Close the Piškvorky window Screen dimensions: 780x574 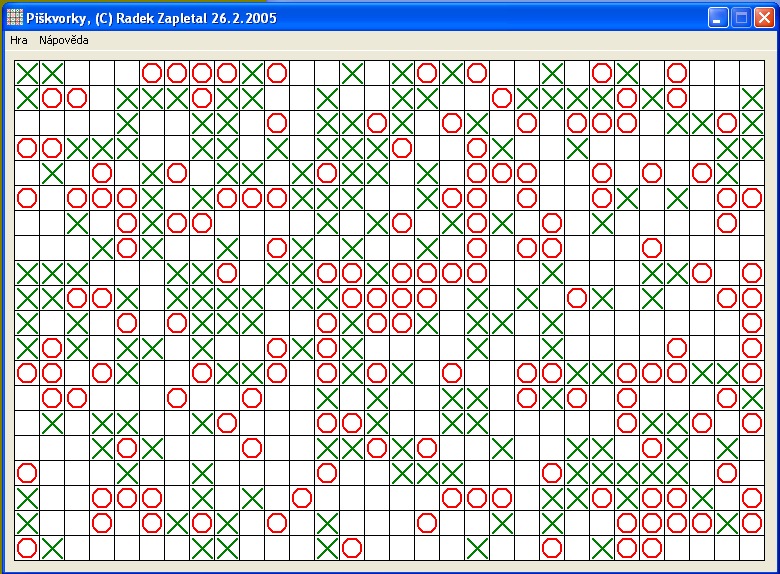[x=764, y=18]
